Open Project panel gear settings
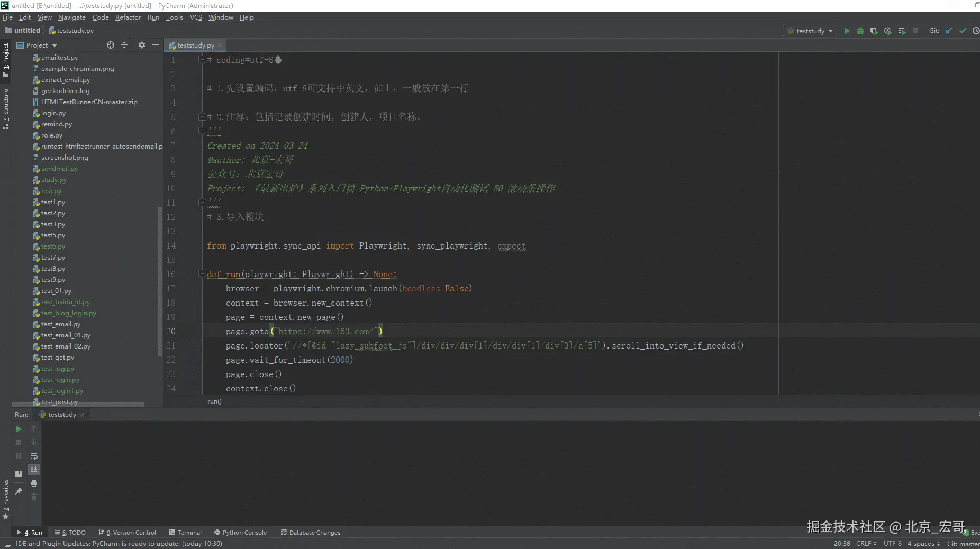Viewport: 980px width, 549px height. pos(141,45)
